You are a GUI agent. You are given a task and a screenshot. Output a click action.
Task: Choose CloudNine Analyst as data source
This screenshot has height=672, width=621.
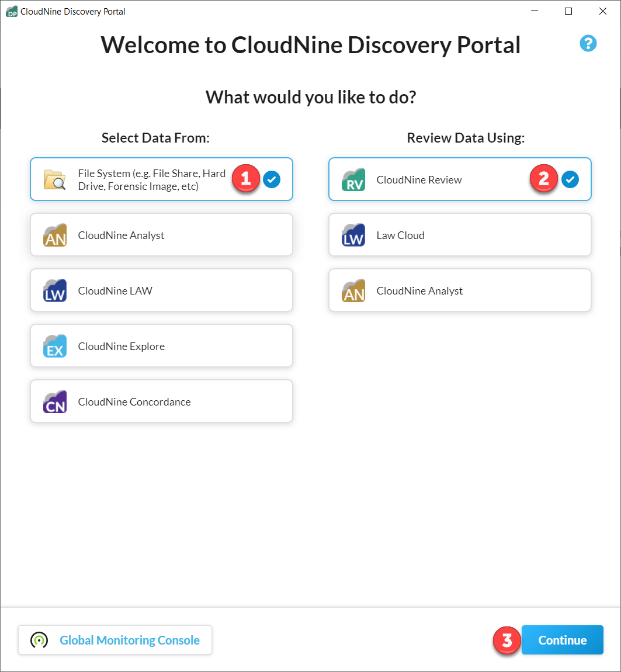[x=161, y=234]
